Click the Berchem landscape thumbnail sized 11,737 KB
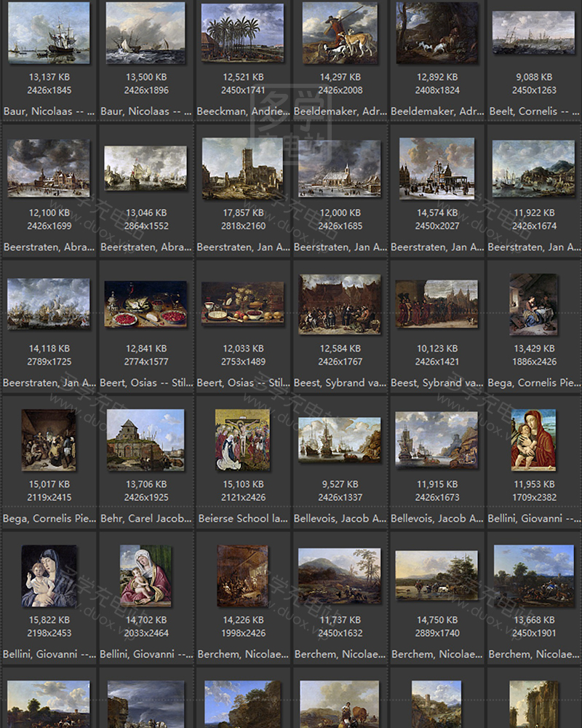 (x=340, y=576)
